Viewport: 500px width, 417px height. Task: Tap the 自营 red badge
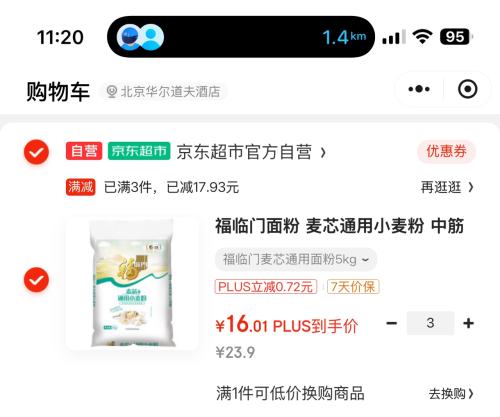[x=84, y=151]
